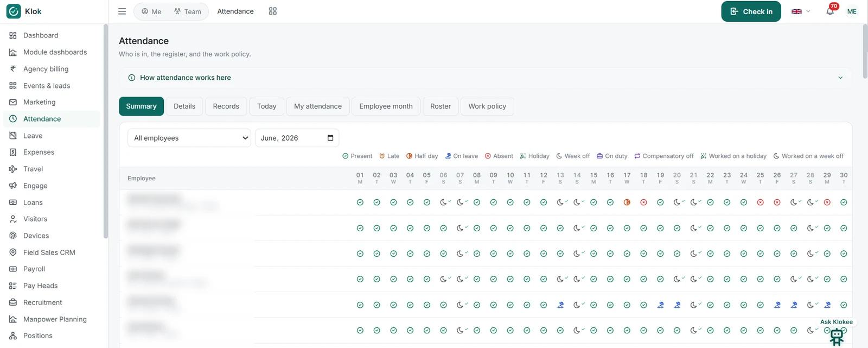Click the Visitors person icon

pos(13,219)
